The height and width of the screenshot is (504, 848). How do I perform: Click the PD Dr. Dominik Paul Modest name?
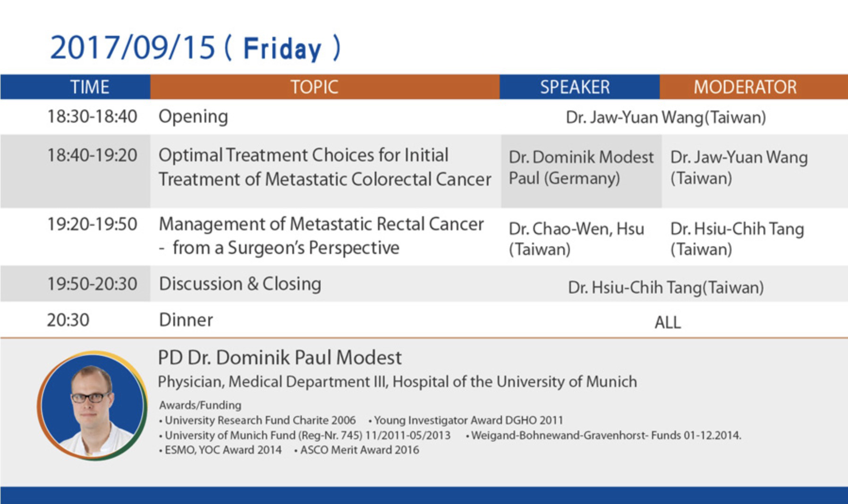280,358
